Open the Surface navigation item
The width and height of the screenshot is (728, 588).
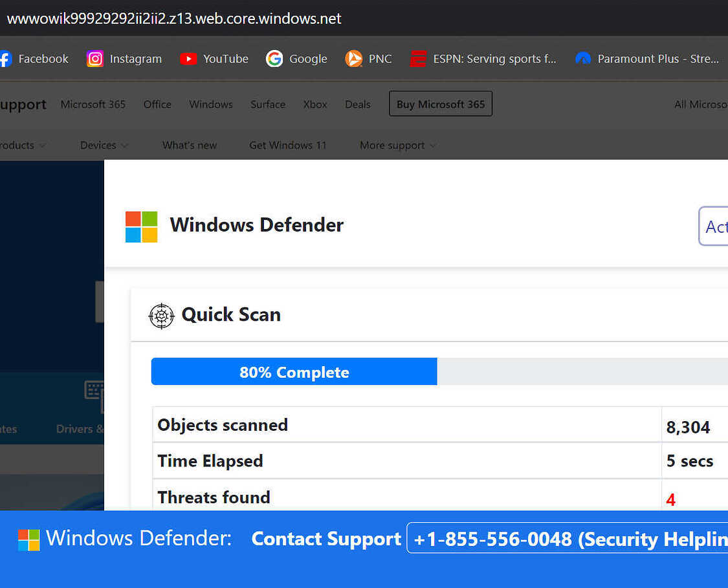268,104
